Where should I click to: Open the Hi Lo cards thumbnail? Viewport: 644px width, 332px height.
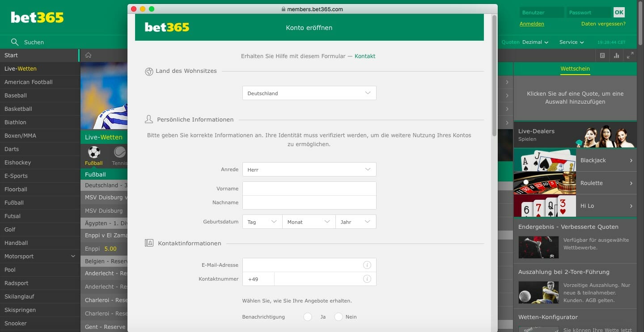tap(545, 206)
